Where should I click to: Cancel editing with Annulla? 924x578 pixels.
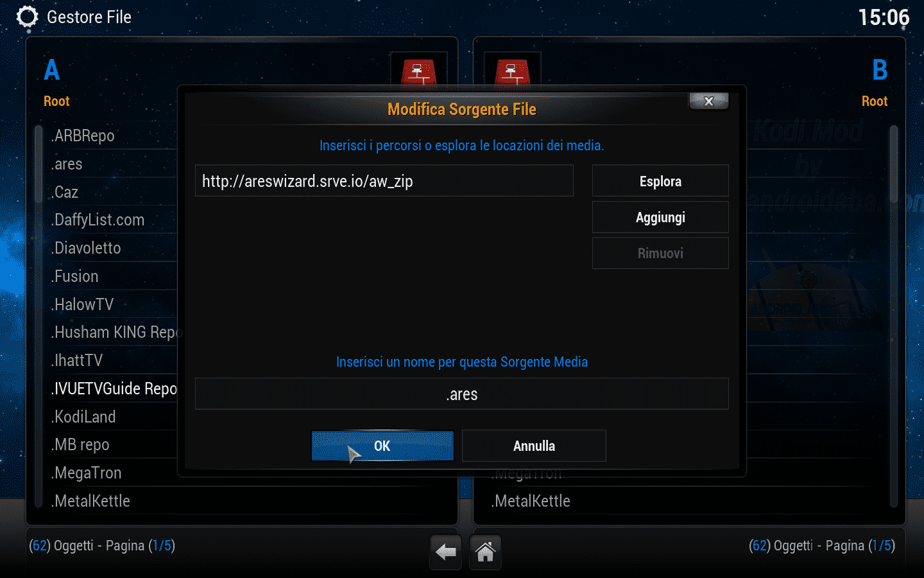click(534, 446)
